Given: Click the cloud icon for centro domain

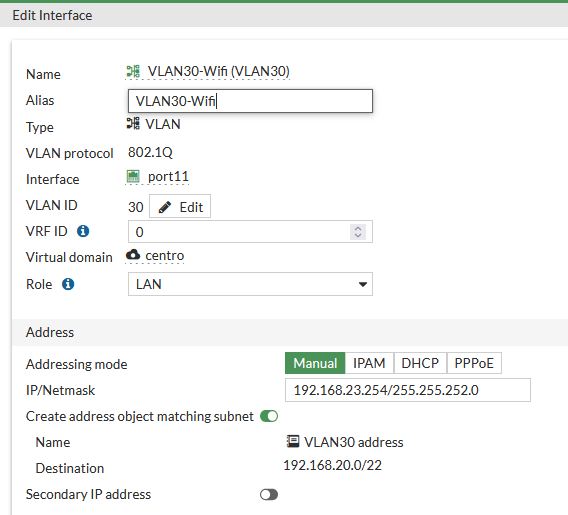Looking at the screenshot, I should point(133,255).
